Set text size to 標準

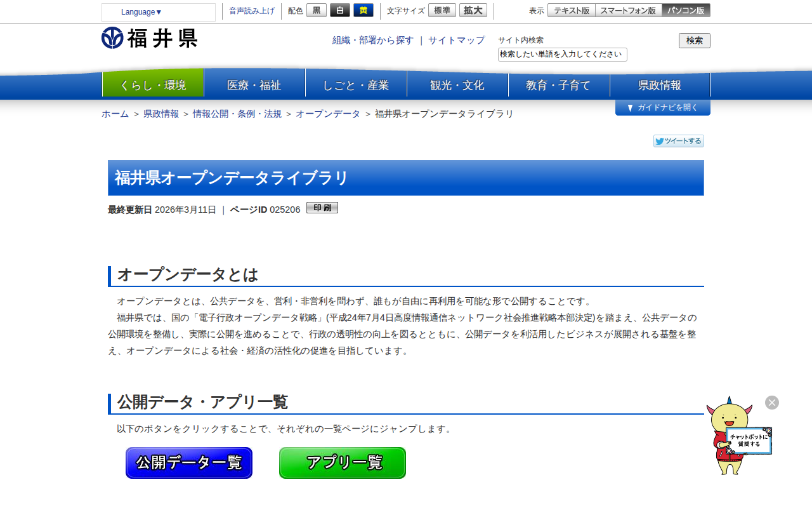(442, 10)
